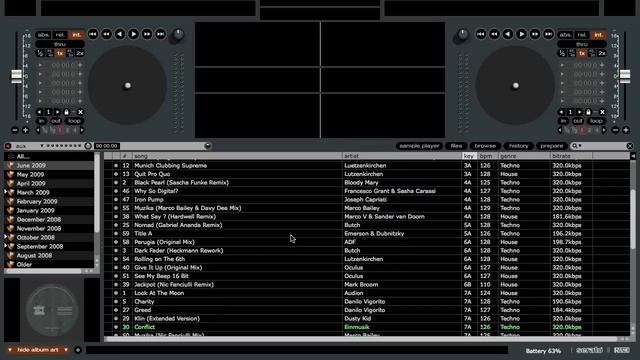Enable rel. mode on right deck

[x=582, y=35]
